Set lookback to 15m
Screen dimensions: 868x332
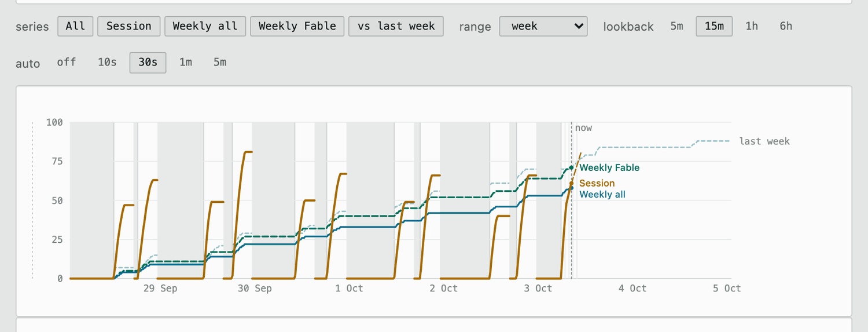click(714, 26)
